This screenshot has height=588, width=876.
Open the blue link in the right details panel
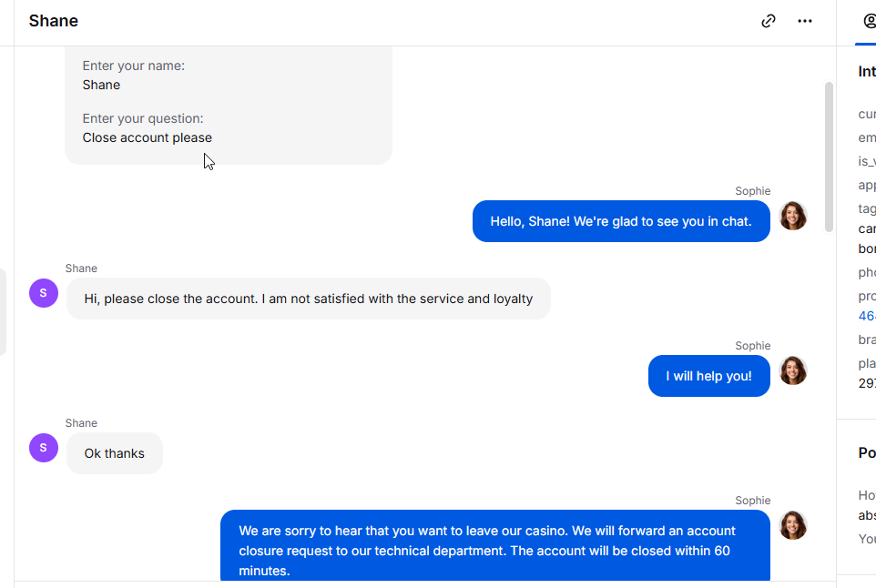click(867, 316)
